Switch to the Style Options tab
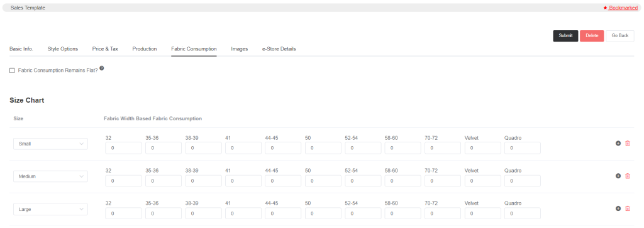644x228 pixels. [63, 48]
